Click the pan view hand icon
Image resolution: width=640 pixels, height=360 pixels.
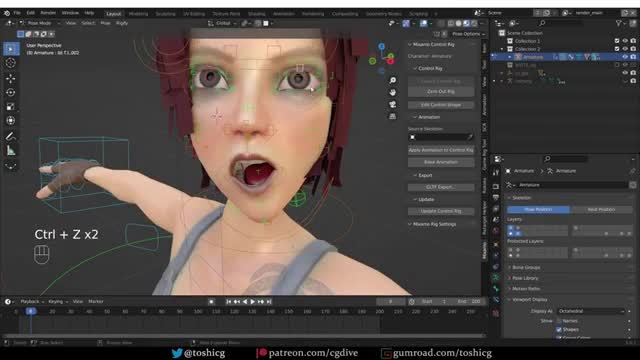click(393, 93)
